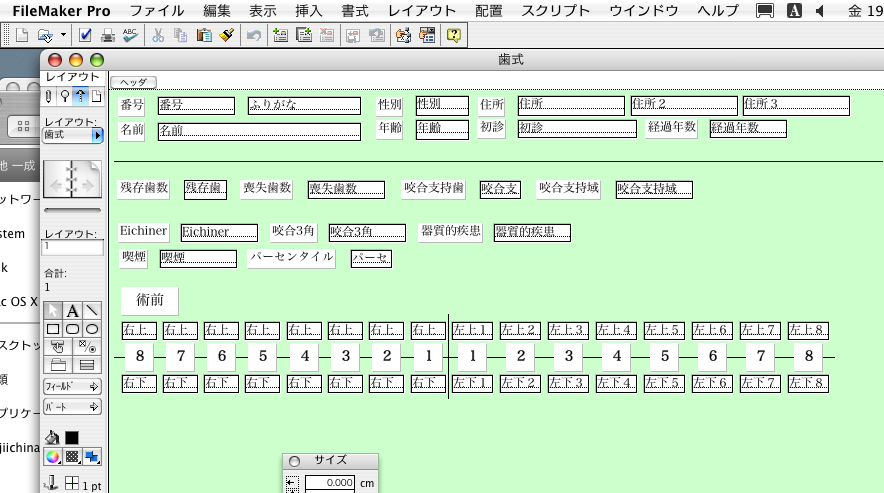Click the paintbrush Format Painter icon
Screen dimensions: 884x493
coord(227,36)
